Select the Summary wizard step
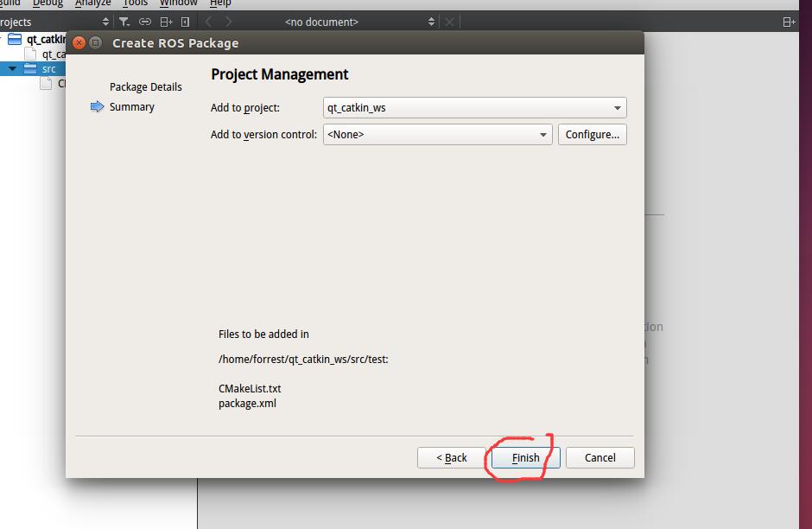The width and height of the screenshot is (812, 529). coord(131,106)
